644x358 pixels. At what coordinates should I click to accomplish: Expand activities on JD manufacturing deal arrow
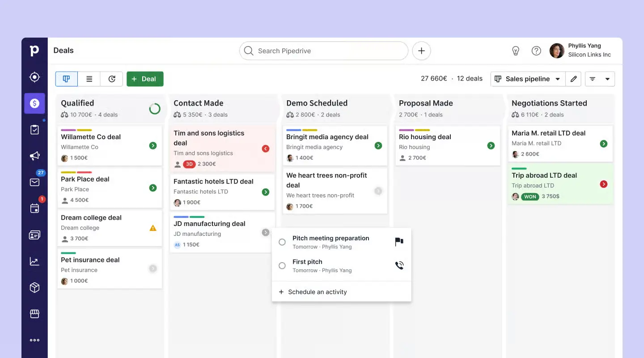pyautogui.click(x=266, y=232)
